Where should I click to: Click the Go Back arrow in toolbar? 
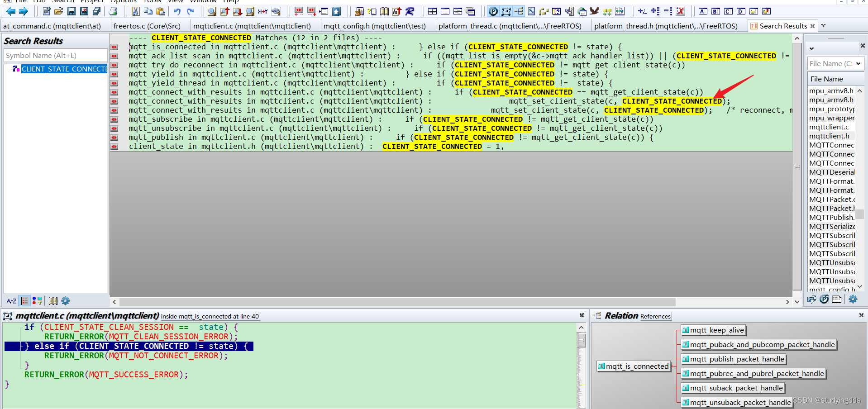pyautogui.click(x=10, y=11)
